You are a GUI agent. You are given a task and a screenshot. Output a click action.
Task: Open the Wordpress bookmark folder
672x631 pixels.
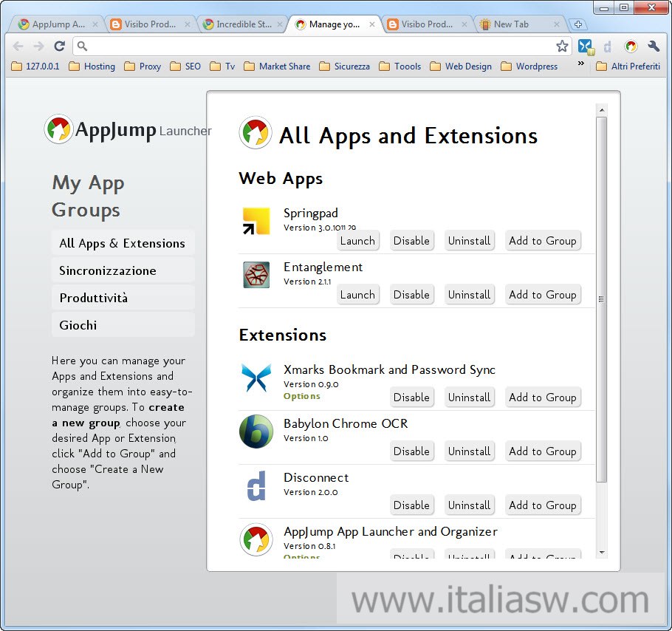(529, 66)
